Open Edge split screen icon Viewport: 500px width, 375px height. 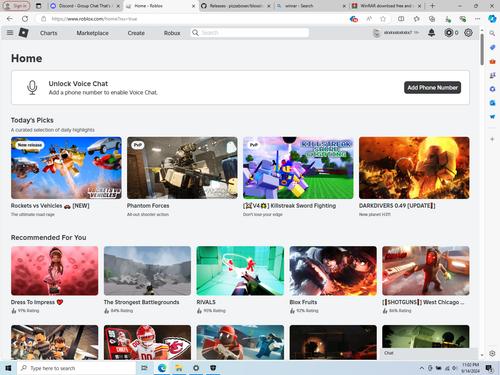401,19
